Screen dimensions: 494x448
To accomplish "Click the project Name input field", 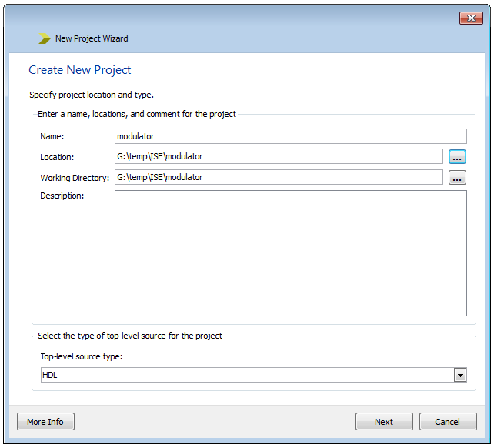I will pos(291,136).
